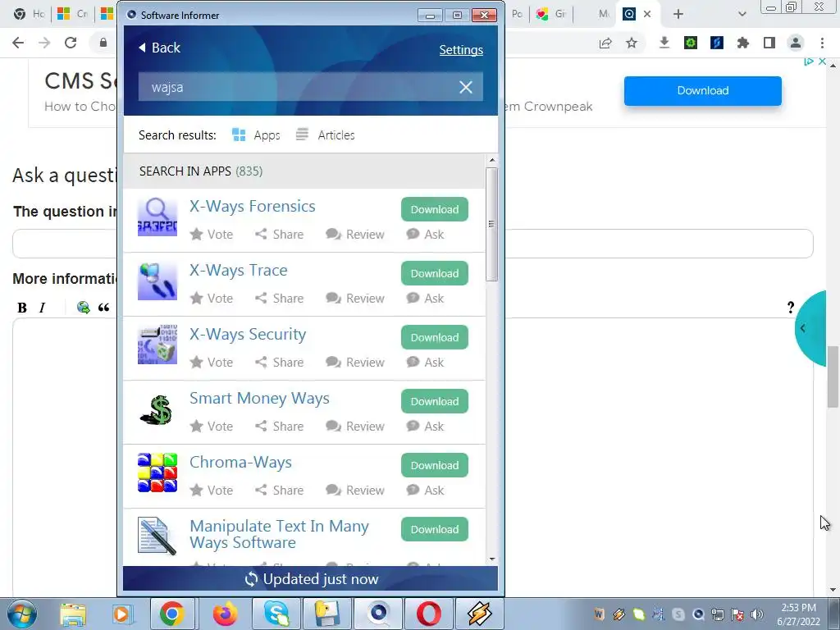Review X-Ways Security
The image size is (840, 630).
(354, 363)
